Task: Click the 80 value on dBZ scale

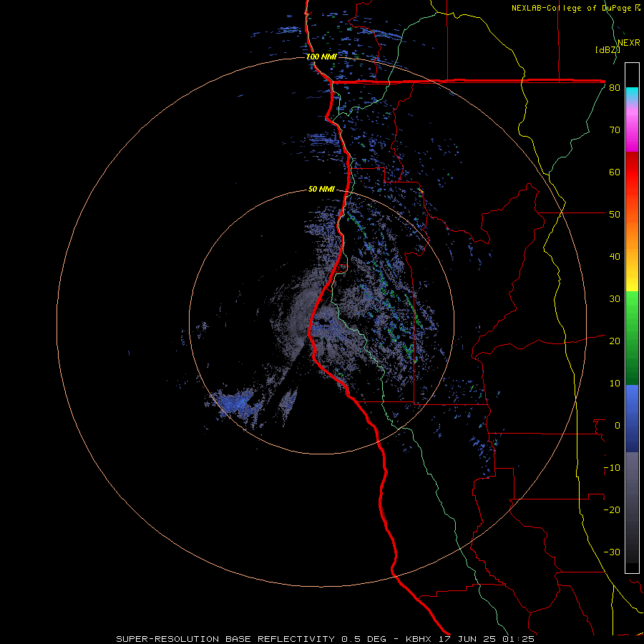Action: click(x=615, y=88)
